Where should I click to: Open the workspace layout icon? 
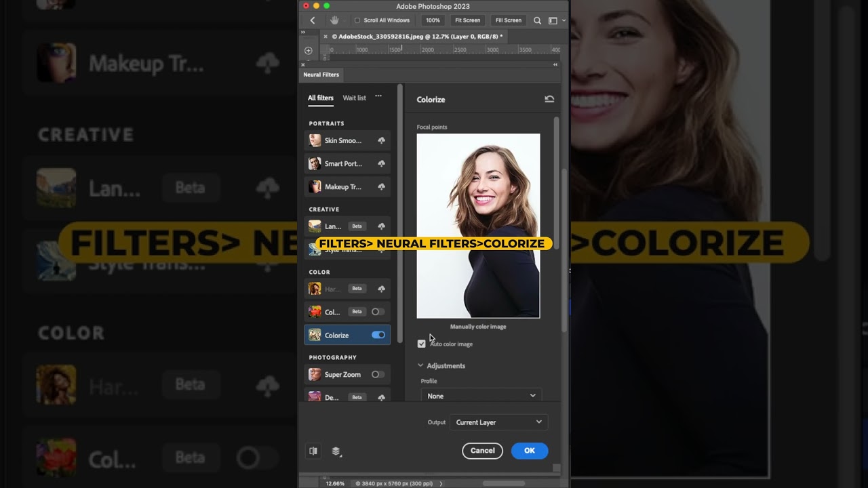(x=553, y=20)
